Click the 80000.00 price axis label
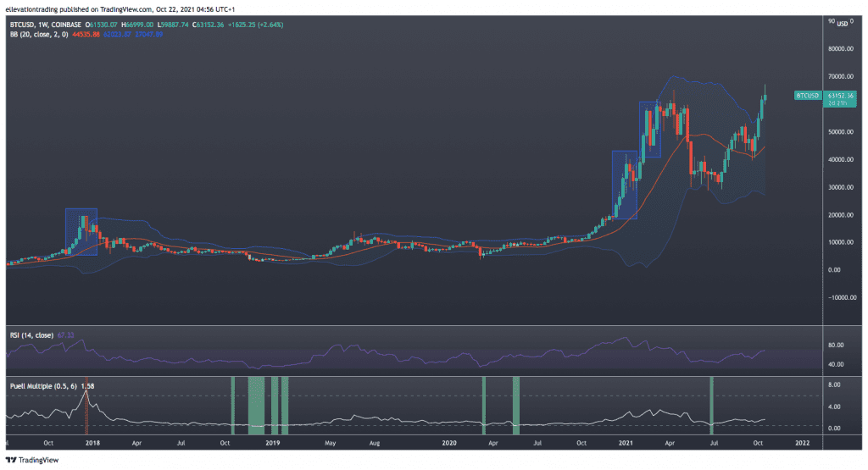 pyautogui.click(x=841, y=48)
